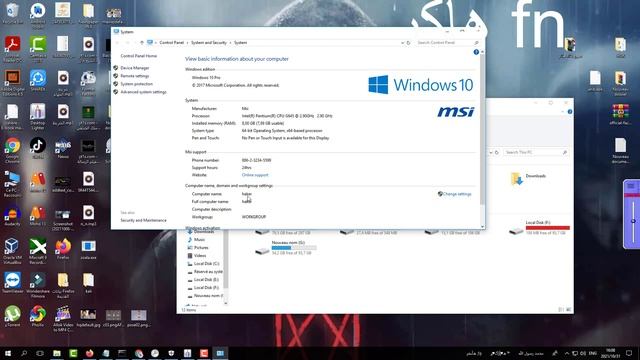Click the taskbar search icon
Screen dimensions: 640x360
[24, 353]
